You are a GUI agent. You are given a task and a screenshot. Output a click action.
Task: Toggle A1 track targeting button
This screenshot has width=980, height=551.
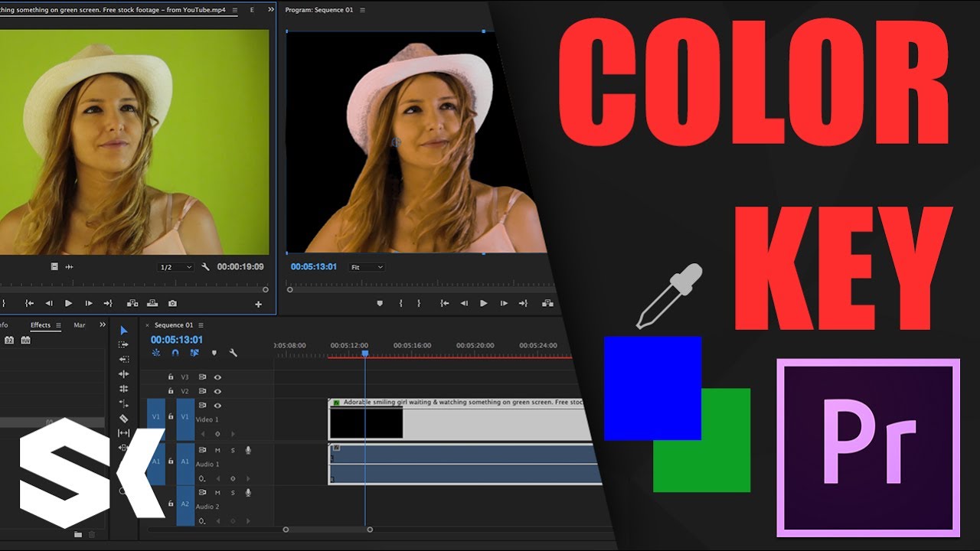click(x=185, y=462)
